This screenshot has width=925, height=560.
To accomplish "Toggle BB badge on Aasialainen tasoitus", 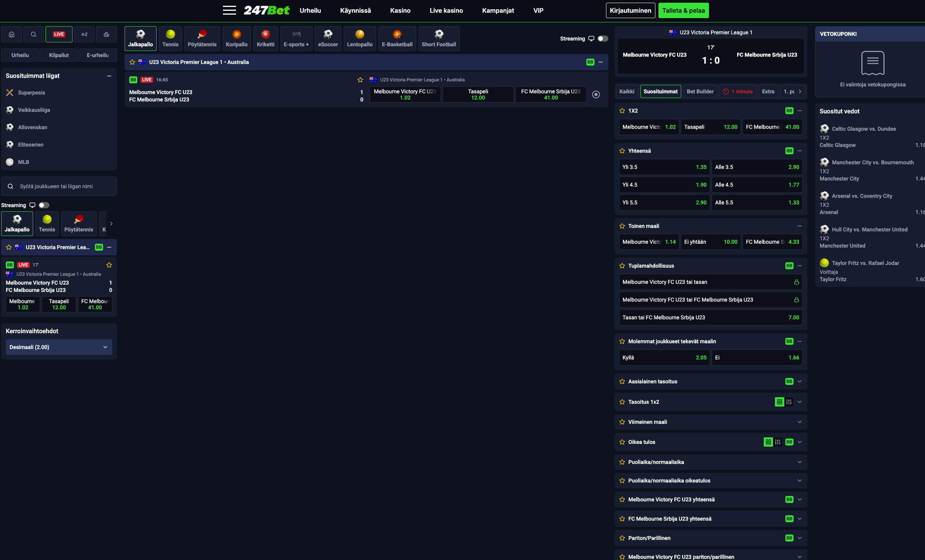I will (x=789, y=381).
